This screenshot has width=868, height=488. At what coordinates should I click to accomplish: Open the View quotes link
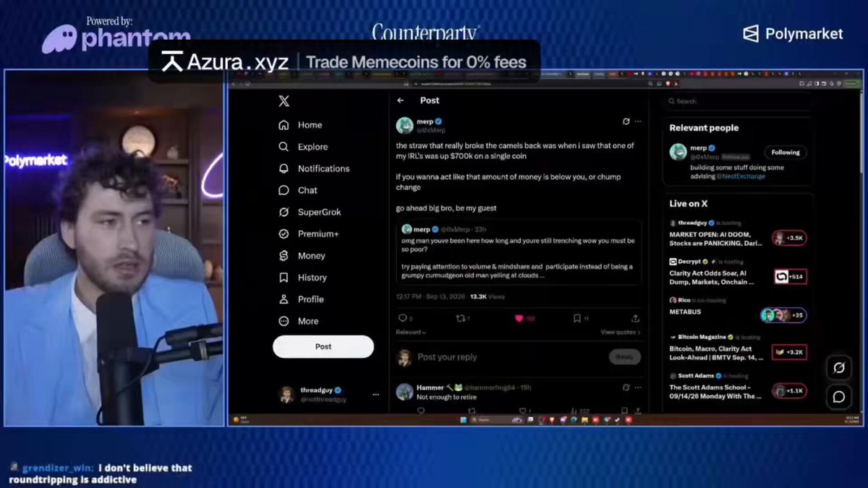tap(621, 333)
